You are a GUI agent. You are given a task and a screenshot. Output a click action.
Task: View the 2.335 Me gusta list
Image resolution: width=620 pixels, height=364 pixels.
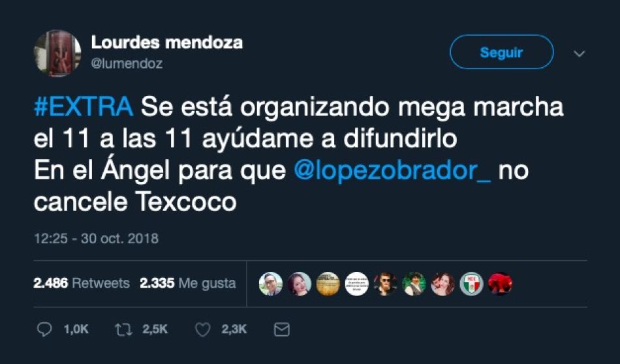pos(188,283)
